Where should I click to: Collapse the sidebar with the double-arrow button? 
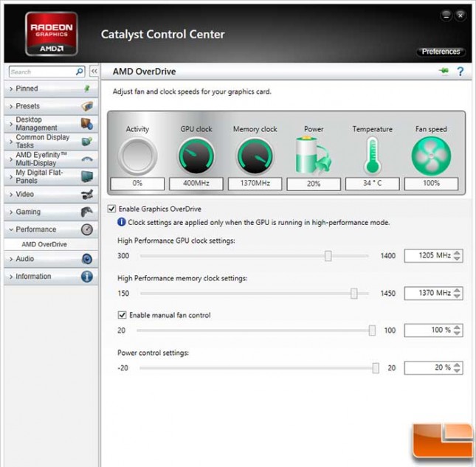click(x=94, y=72)
